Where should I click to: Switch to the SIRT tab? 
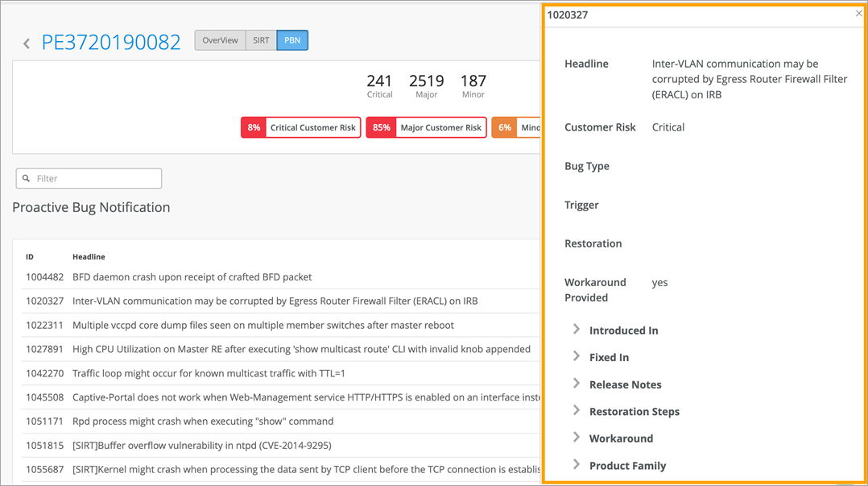point(261,40)
